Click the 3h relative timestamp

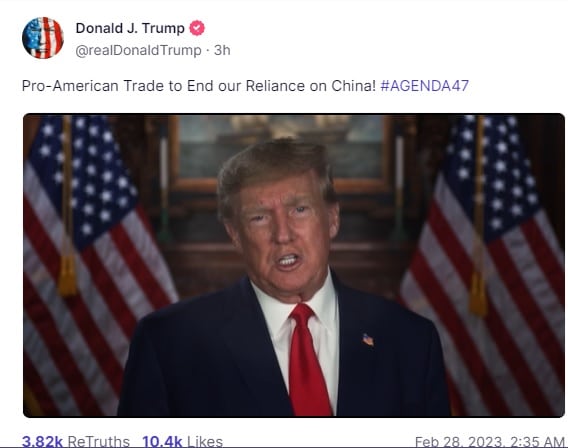[x=222, y=50]
